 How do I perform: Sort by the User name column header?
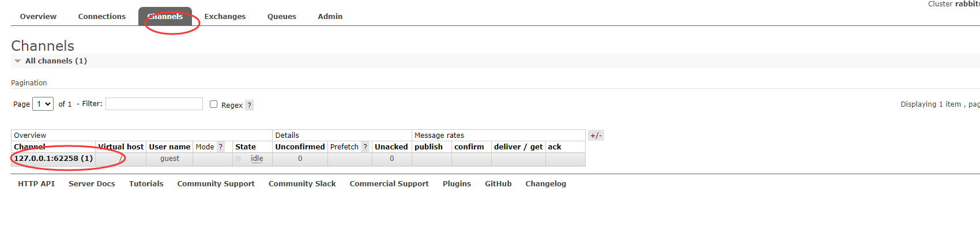(169, 147)
